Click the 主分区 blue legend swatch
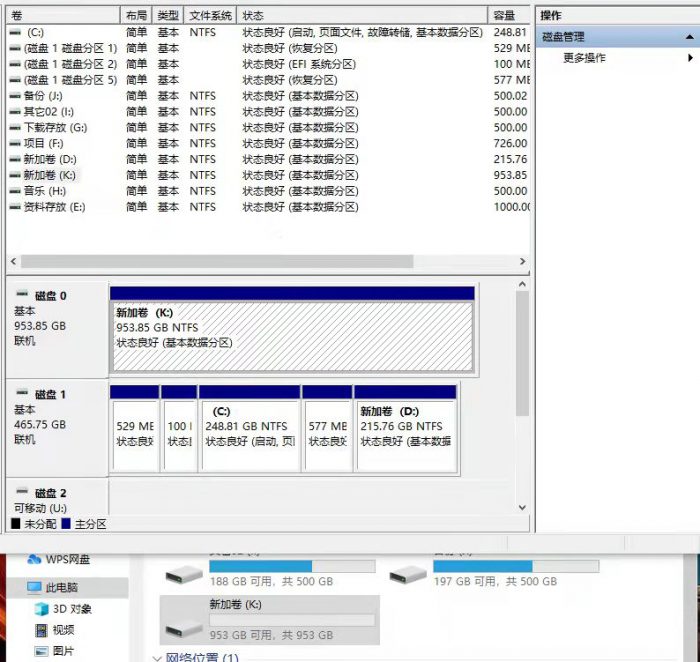Image resolution: width=700 pixels, height=662 pixels. pyautogui.click(x=66, y=524)
